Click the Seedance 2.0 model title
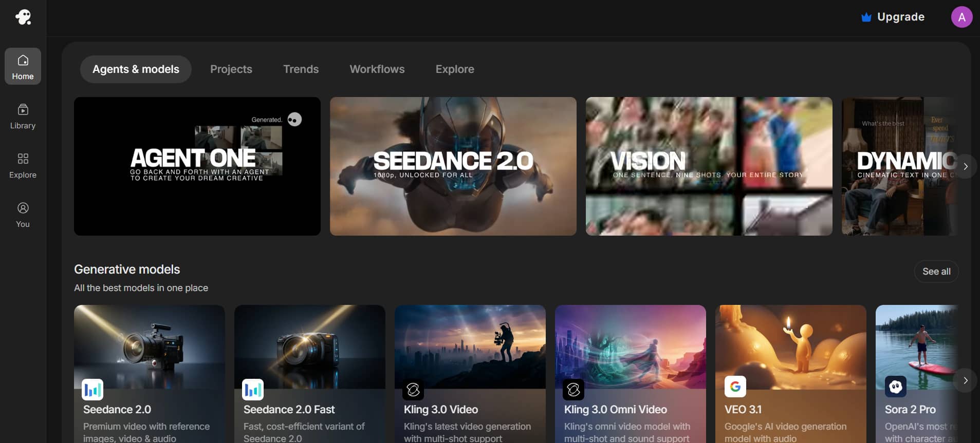Viewport: 980px width, 443px height. point(117,410)
